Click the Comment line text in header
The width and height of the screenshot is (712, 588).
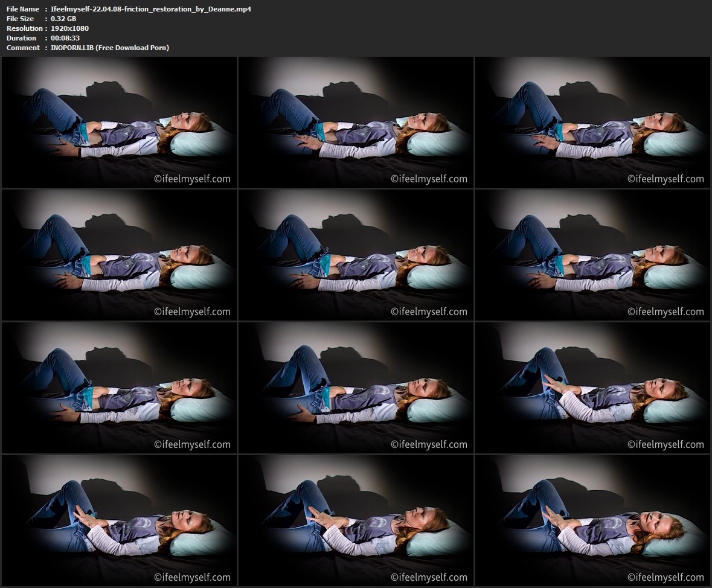pos(110,48)
